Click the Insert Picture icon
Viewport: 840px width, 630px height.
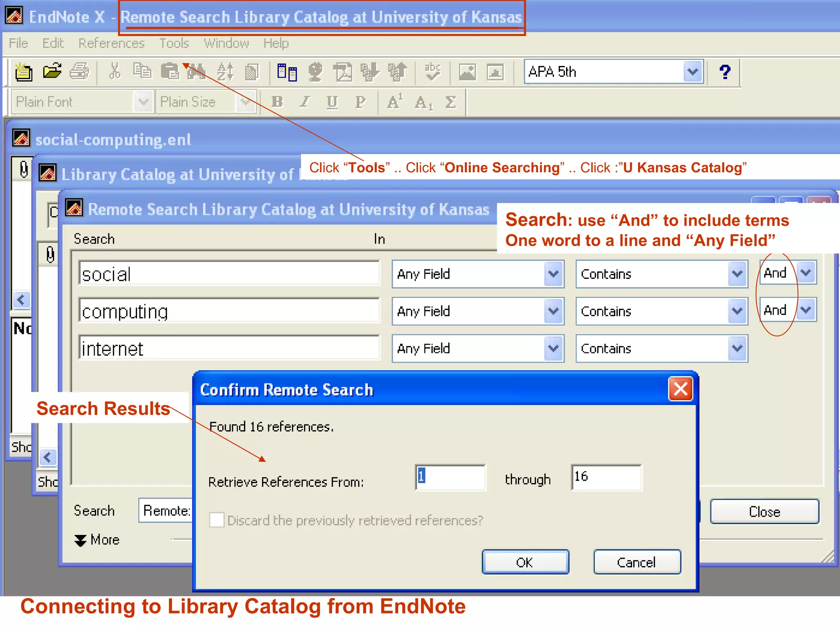[x=467, y=72]
